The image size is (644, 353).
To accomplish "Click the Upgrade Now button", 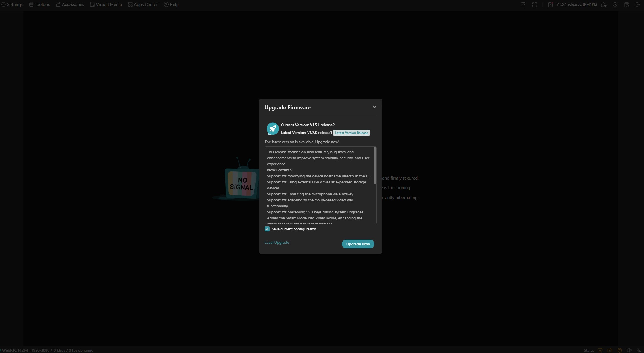I will point(358,244).
